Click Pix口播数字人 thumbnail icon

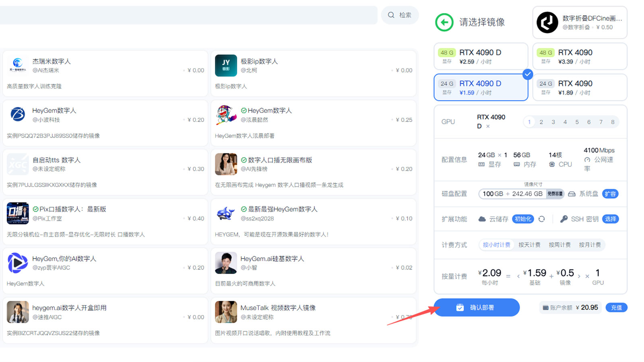coord(18,213)
